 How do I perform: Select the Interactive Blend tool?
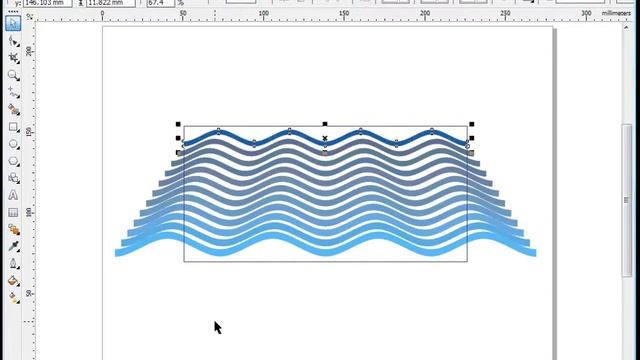13,230
